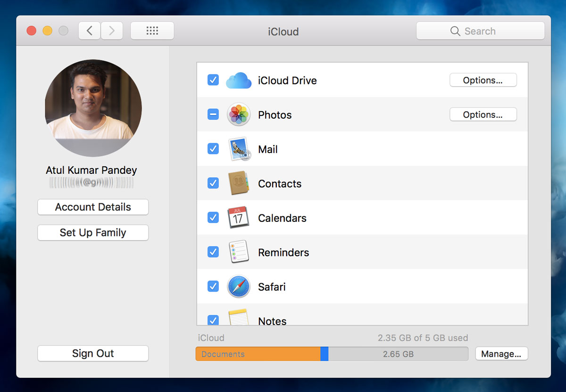Click the magnifying glass search icon
The height and width of the screenshot is (392, 566).
tap(455, 31)
